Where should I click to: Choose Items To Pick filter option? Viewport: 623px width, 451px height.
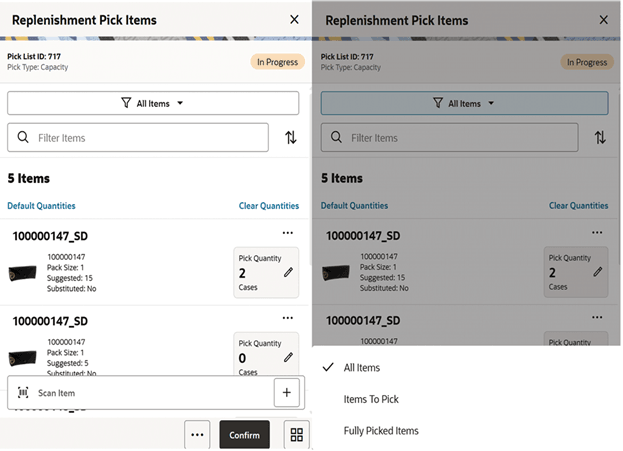371,399
